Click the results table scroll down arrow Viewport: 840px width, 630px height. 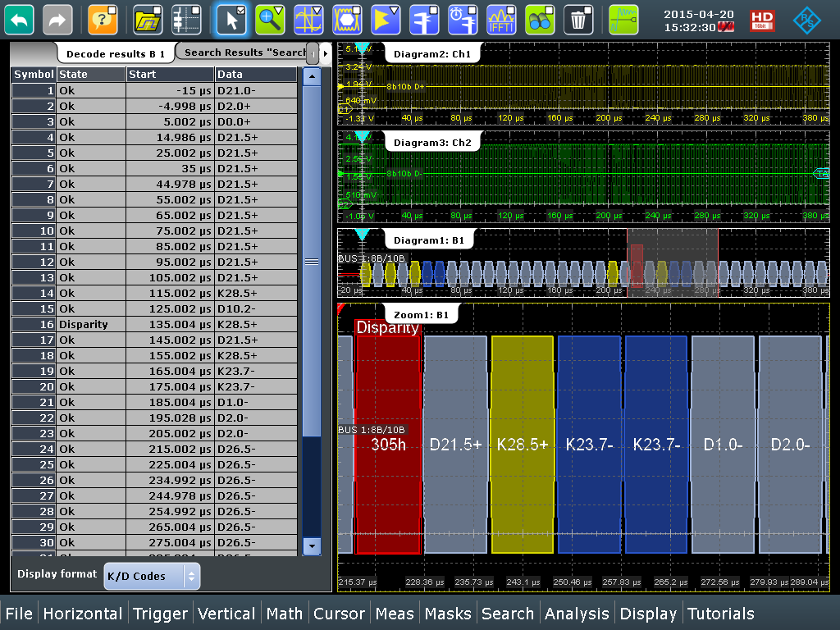point(312,546)
